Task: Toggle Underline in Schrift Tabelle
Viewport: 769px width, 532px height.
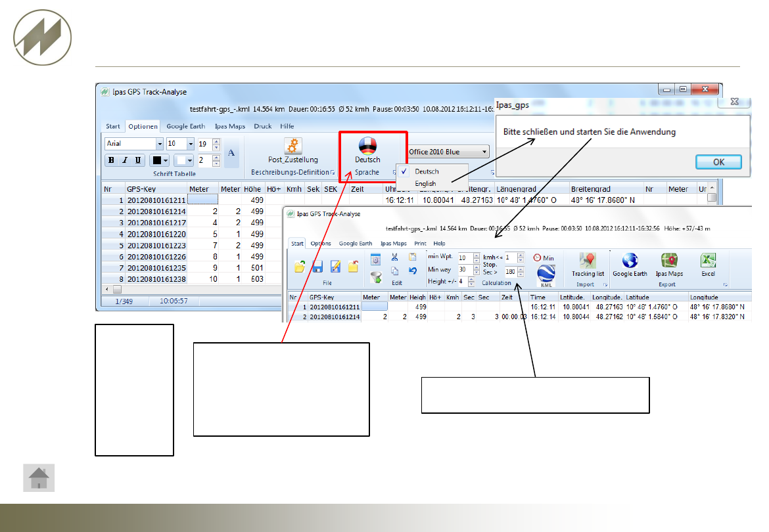Action: [x=138, y=160]
